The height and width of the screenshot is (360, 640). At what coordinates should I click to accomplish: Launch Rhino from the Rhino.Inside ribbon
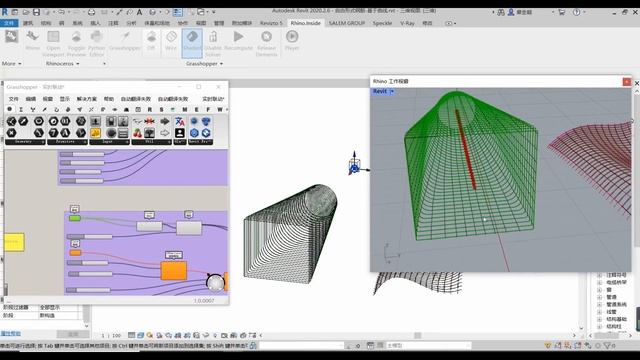click(32, 41)
